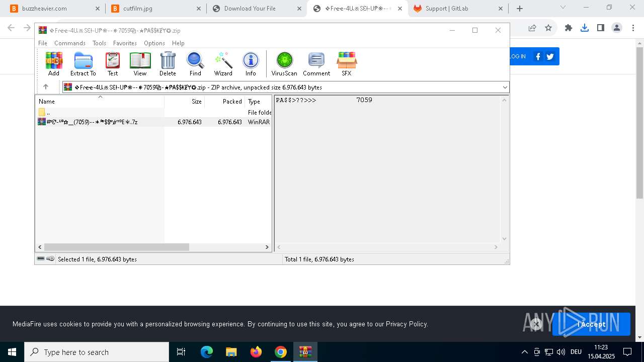Image resolution: width=644 pixels, height=362 pixels.
Task: Click the comment pane scroll up arrow
Action: (505, 100)
